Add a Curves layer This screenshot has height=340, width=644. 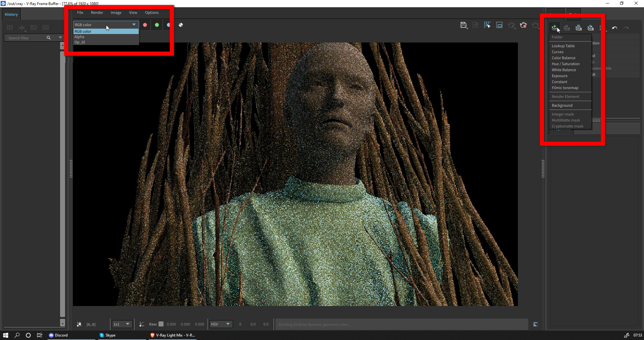(570, 52)
